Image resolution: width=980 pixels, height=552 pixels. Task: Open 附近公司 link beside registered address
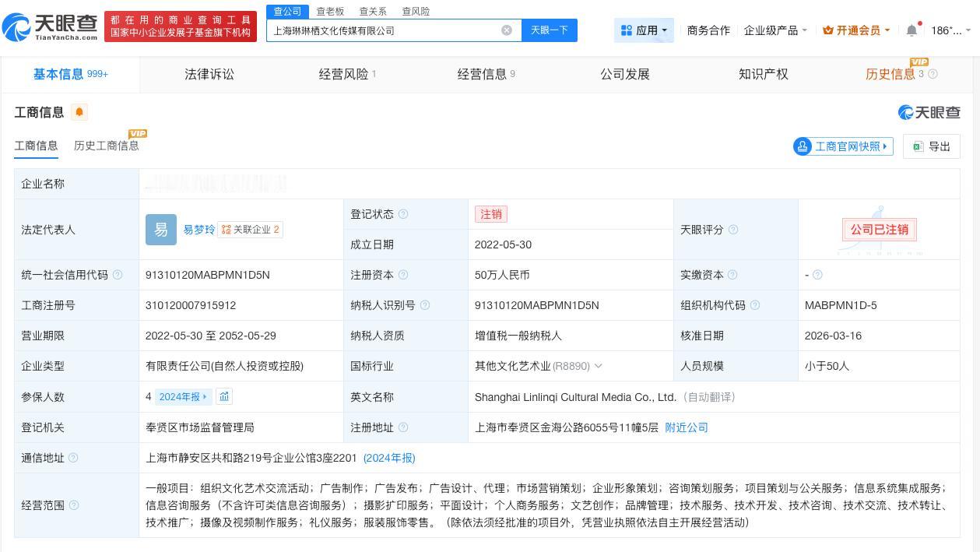pyautogui.click(x=686, y=427)
